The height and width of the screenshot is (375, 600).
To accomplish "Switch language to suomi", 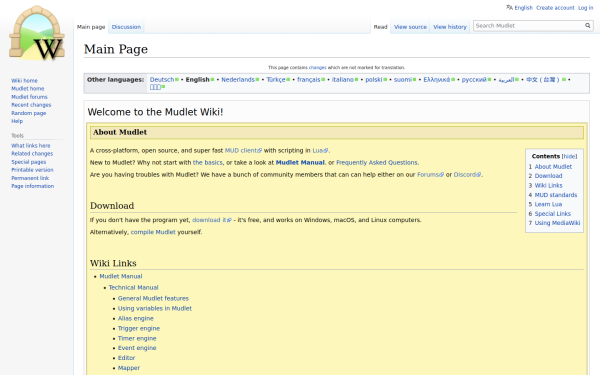I will [403, 80].
